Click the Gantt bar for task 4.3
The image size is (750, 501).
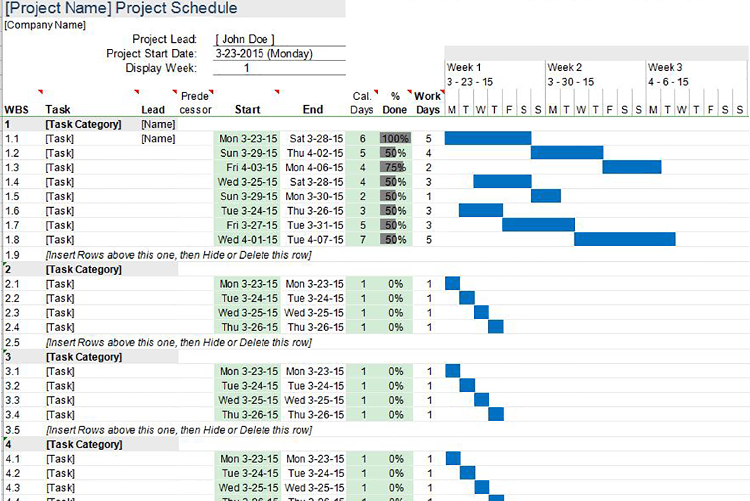pos(482,487)
